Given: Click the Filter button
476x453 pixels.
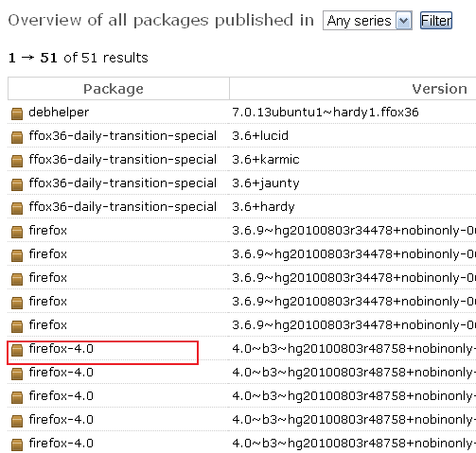Looking at the screenshot, I should pyautogui.click(x=436, y=21).
